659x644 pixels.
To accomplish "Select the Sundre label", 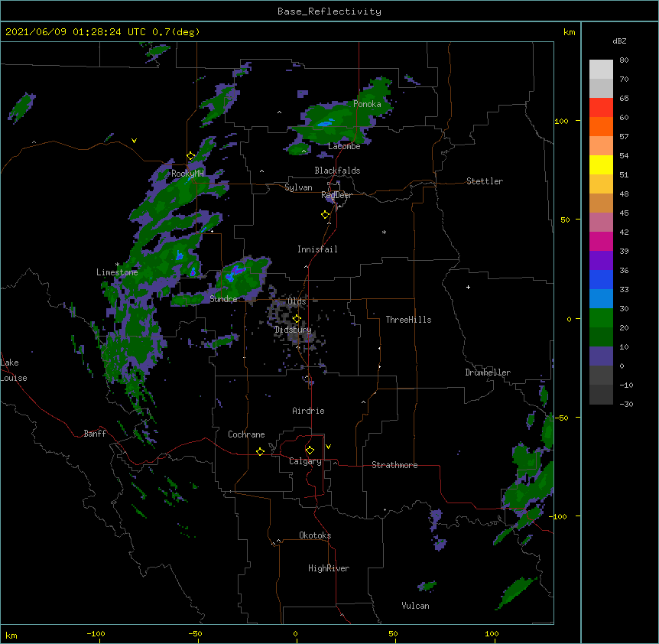I will click(223, 299).
